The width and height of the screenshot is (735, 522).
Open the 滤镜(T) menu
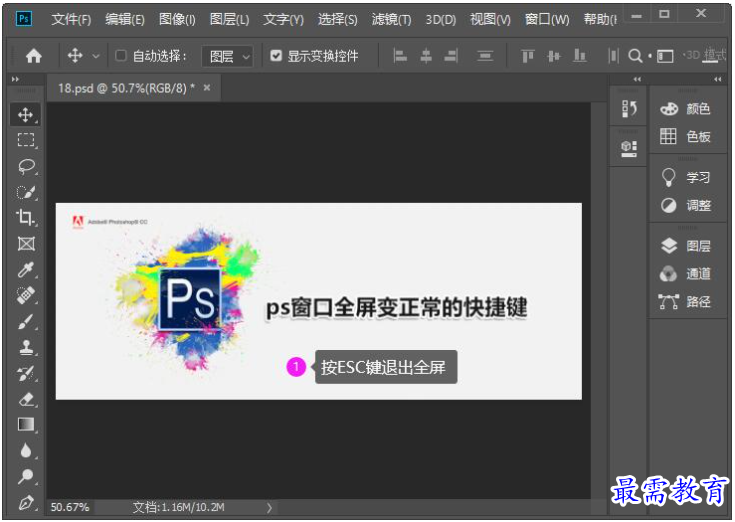[x=391, y=20]
